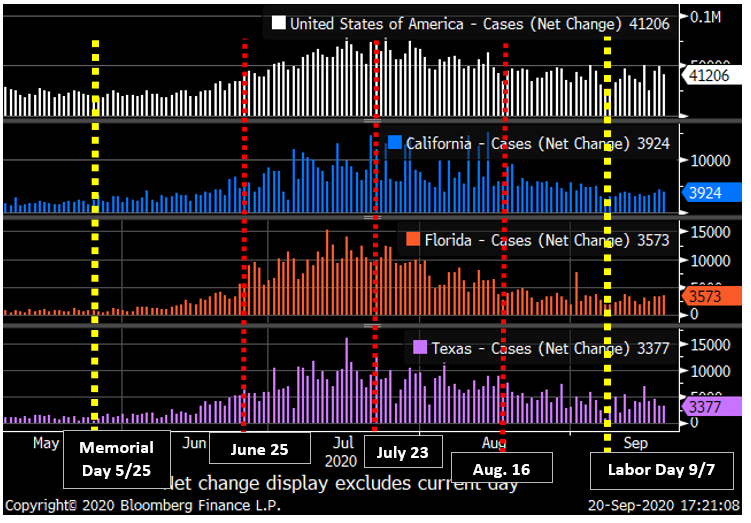Click the May label on the time axis
This screenshot has height=523, width=751.
[x=47, y=442]
